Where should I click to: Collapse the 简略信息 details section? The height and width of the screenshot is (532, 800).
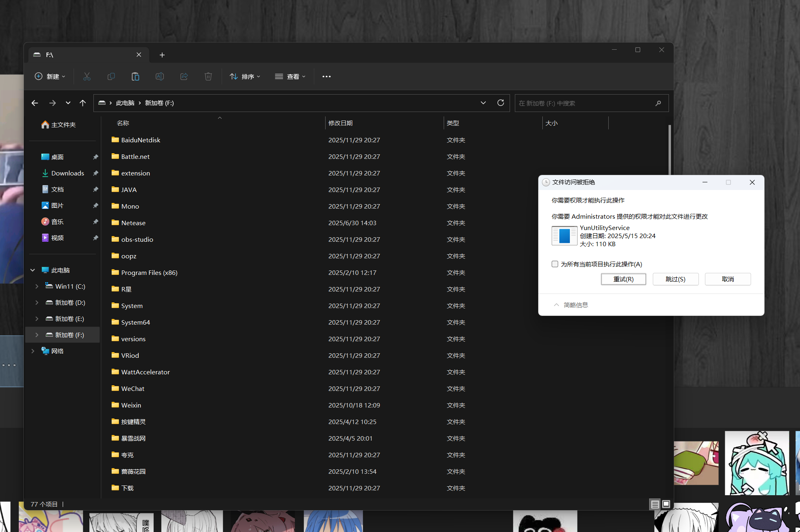tap(571, 305)
